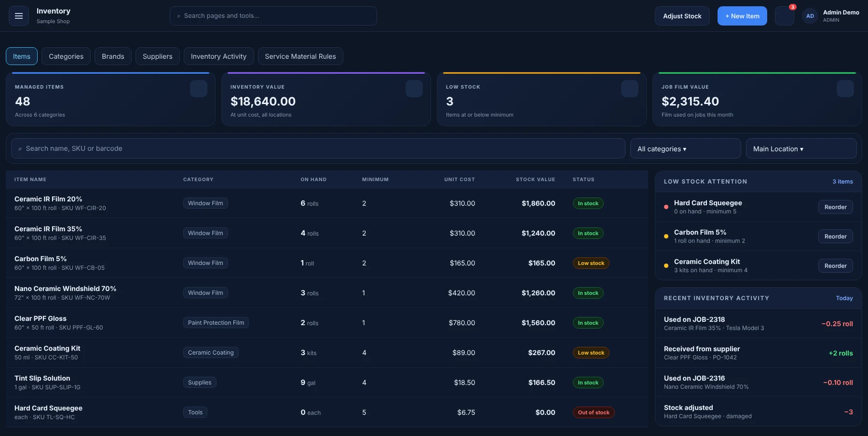868x436 pixels.
Task: Open the Suppliers tab
Action: 158,56
